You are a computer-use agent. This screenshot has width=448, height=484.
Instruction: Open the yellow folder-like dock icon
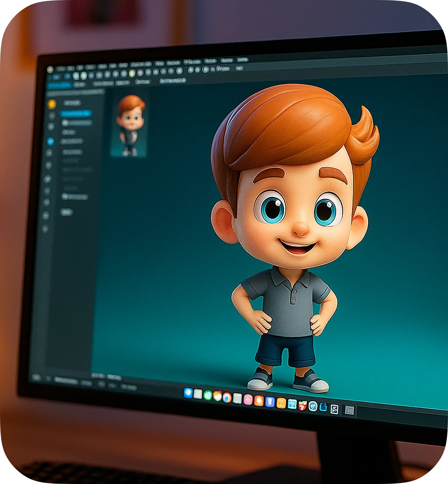click(x=281, y=403)
